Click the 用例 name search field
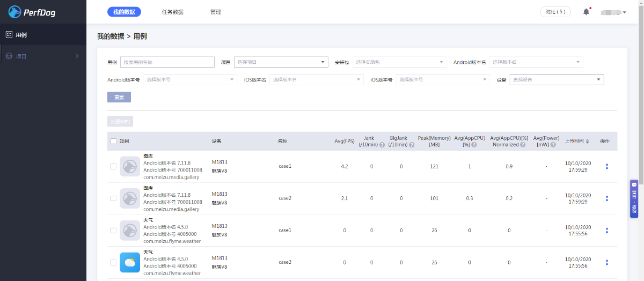 167,62
